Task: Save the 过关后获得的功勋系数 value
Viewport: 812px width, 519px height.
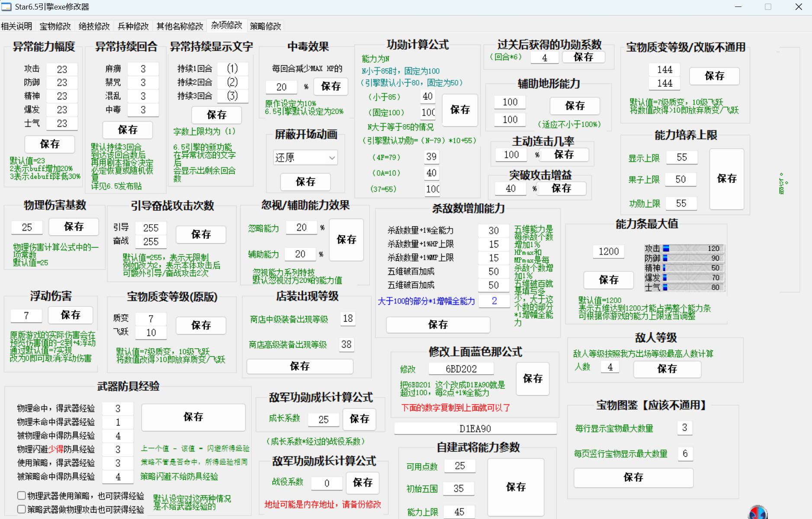Action: [583, 57]
